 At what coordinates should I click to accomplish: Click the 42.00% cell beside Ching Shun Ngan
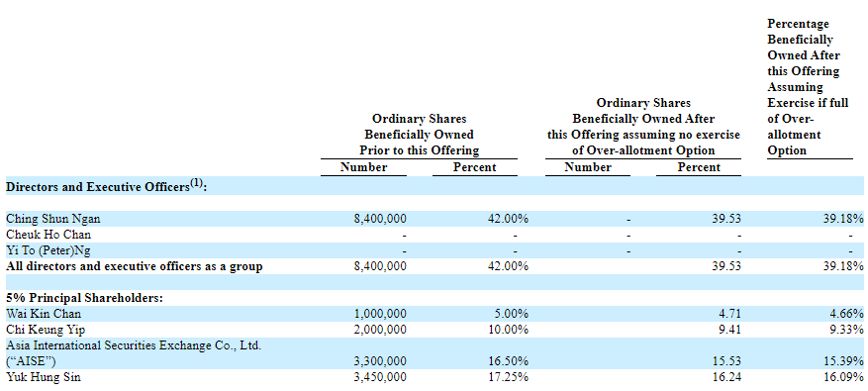507,220
